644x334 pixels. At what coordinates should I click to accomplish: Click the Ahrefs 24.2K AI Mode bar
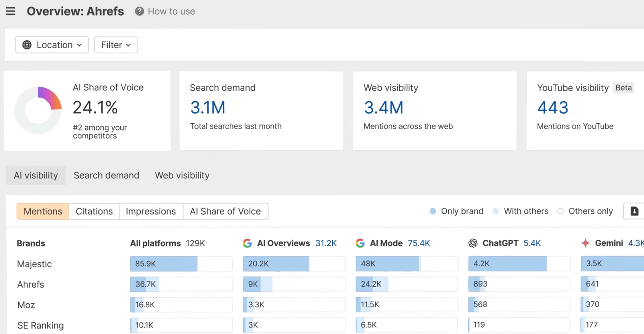click(x=407, y=284)
